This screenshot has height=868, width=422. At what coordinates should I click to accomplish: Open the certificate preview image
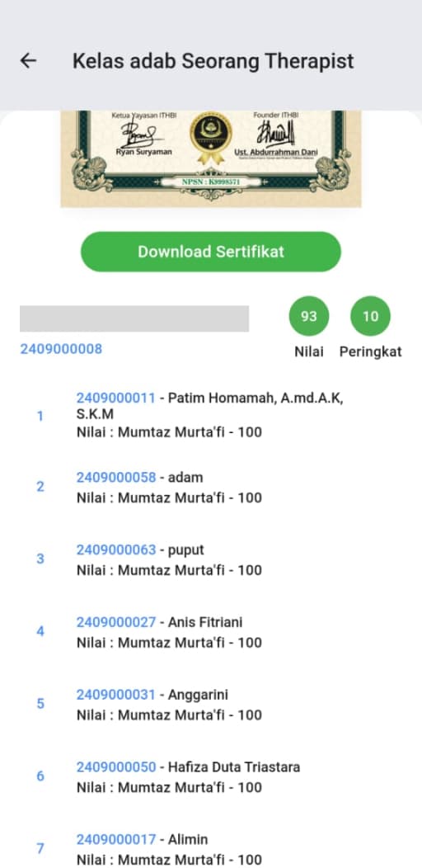[211, 159]
